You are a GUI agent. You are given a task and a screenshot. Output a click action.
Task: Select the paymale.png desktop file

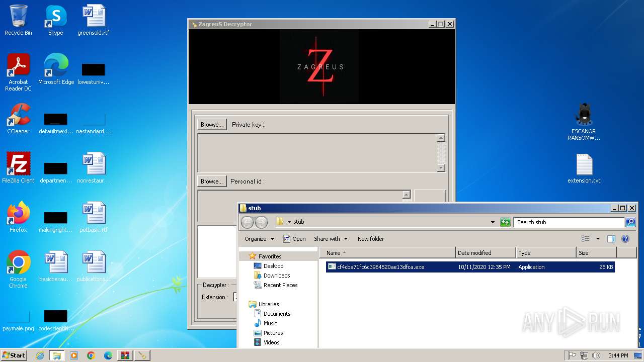tap(18, 322)
